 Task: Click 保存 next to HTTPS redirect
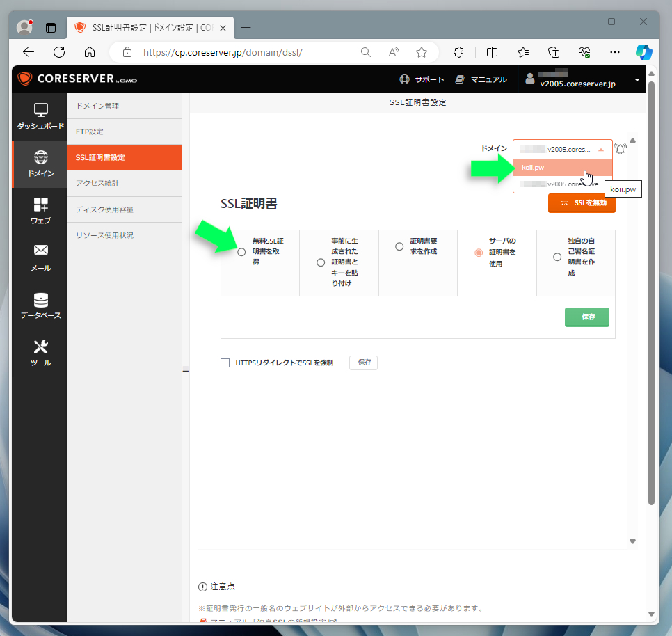363,363
